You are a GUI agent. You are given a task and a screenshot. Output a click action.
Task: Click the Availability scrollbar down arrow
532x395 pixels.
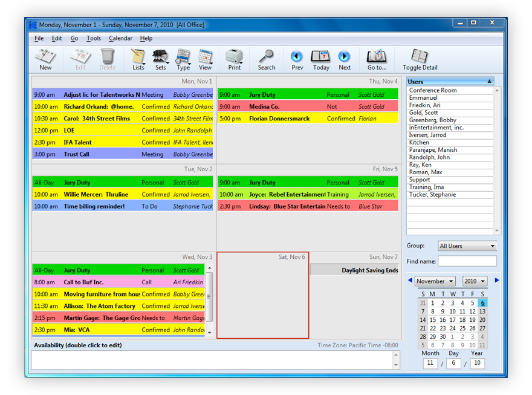click(397, 365)
